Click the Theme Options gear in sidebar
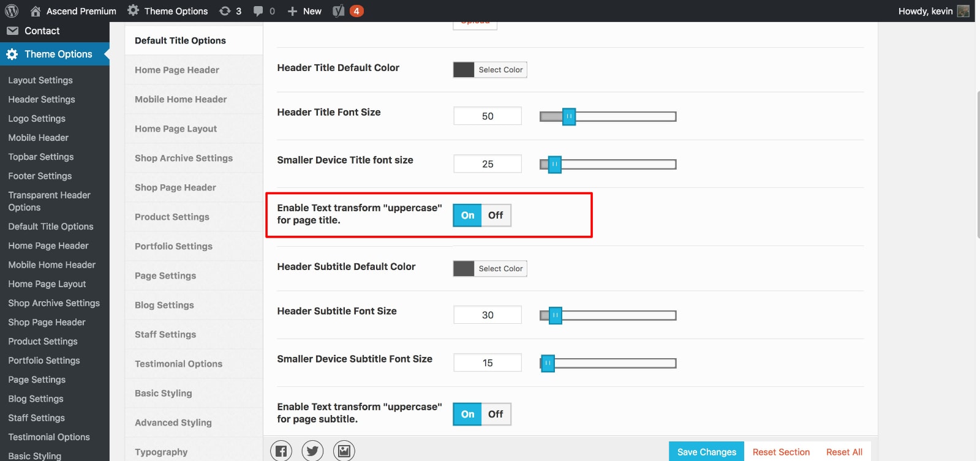Screen dimensions: 980x461 tap(12, 54)
